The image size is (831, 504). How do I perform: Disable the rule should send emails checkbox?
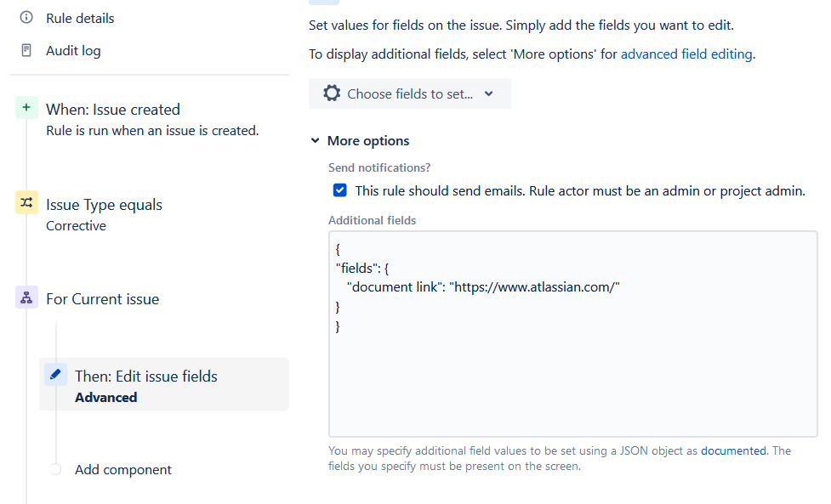tap(339, 190)
